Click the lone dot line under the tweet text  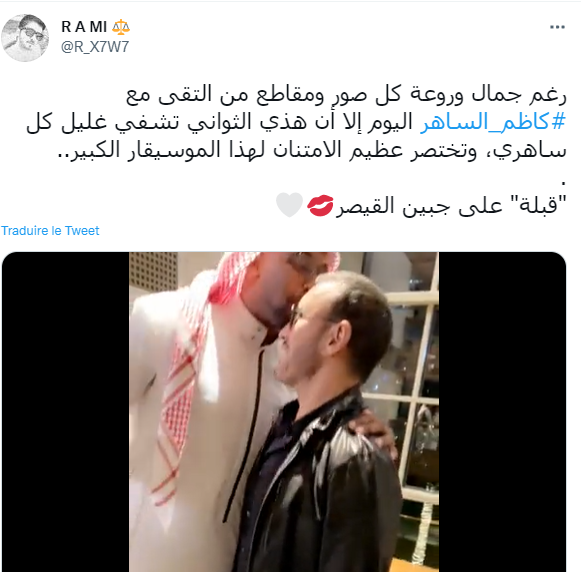(564, 183)
